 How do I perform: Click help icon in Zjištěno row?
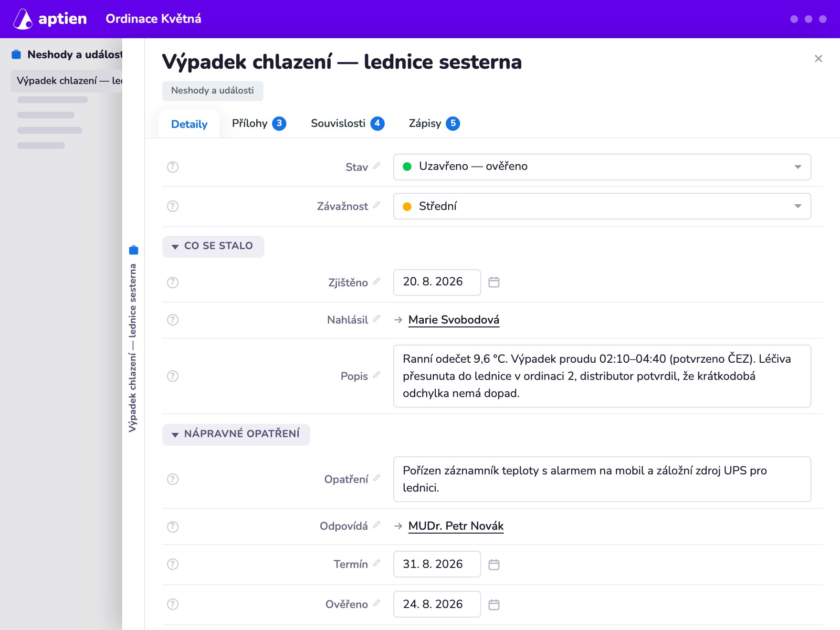click(173, 283)
